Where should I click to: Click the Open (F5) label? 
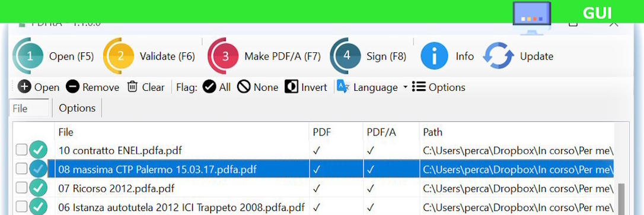point(72,56)
